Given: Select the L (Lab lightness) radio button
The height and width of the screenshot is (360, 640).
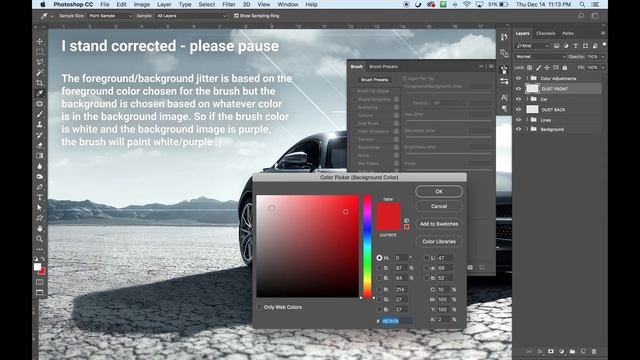Looking at the screenshot, I should tap(427, 258).
